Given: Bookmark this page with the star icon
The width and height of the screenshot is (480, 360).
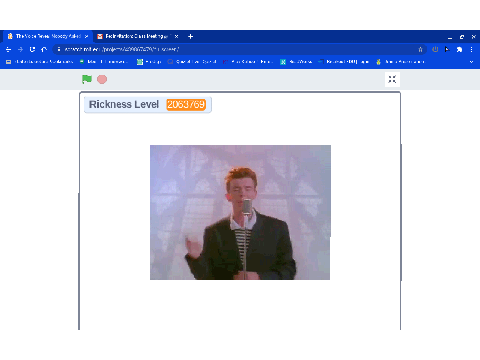Looking at the screenshot, I should coord(420,49).
